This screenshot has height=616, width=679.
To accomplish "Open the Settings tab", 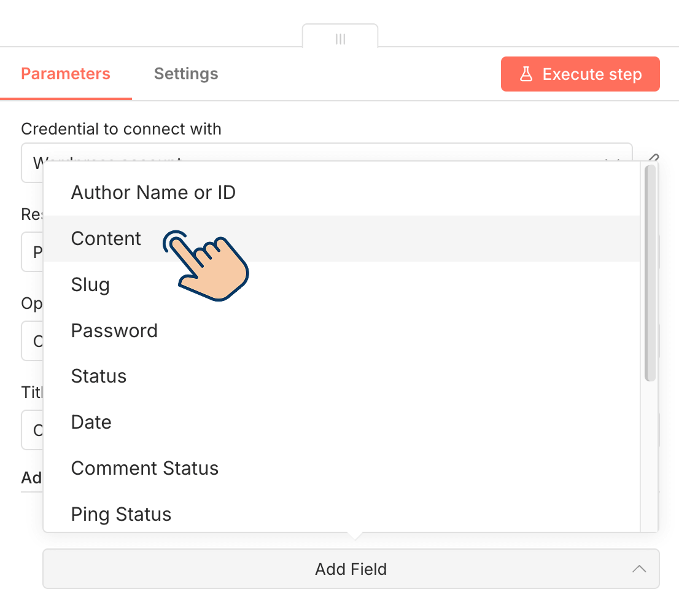I will [186, 74].
